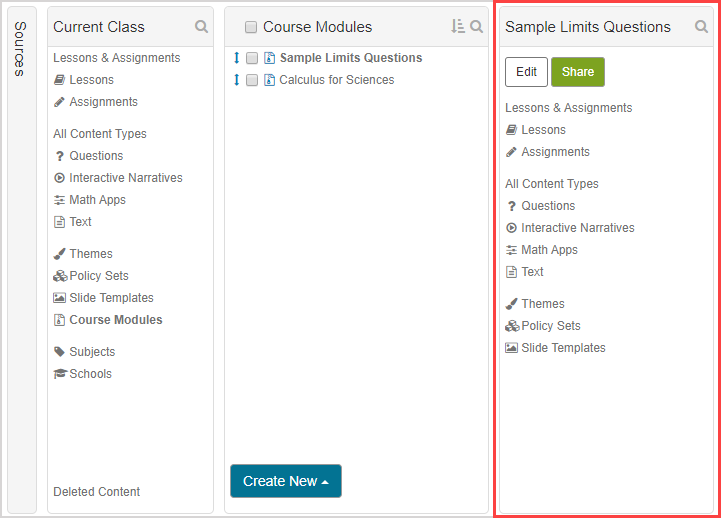Tick the Calculus for Sciences checkbox
Screen dimensions: 721x518
tap(252, 80)
